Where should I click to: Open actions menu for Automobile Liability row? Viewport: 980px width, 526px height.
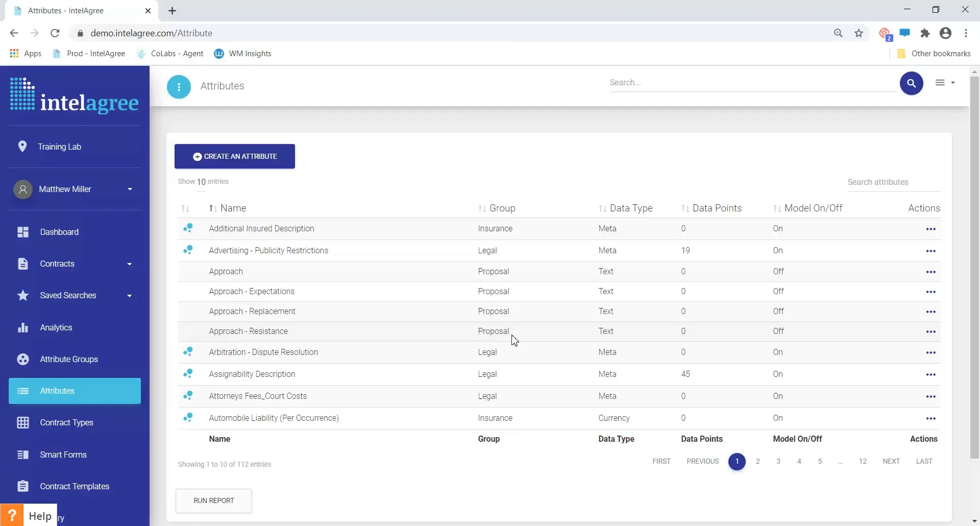(x=930, y=419)
